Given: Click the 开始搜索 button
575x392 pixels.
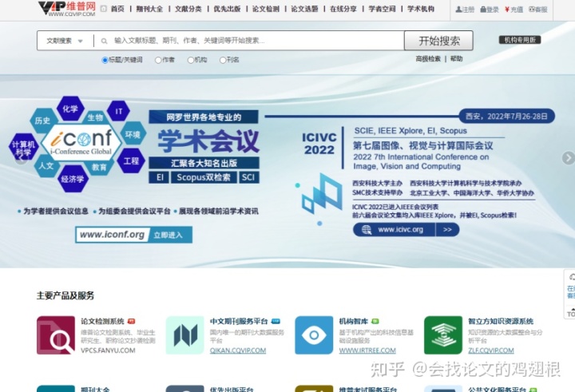Looking at the screenshot, I should pyautogui.click(x=438, y=41).
